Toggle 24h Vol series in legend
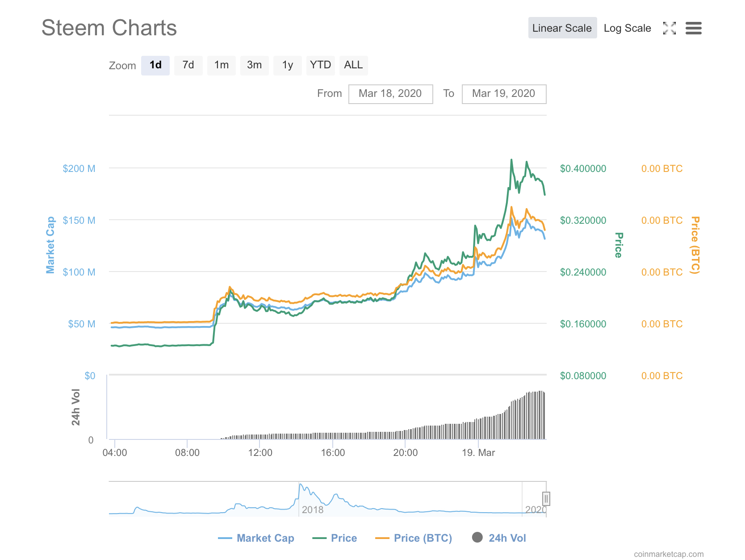The height and width of the screenshot is (560, 745). tap(499, 538)
